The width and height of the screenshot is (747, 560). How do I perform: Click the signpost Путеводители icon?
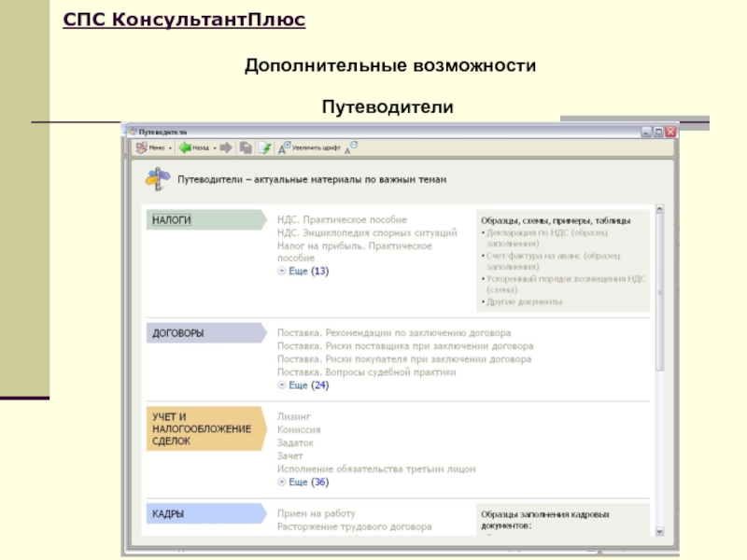click(x=158, y=179)
